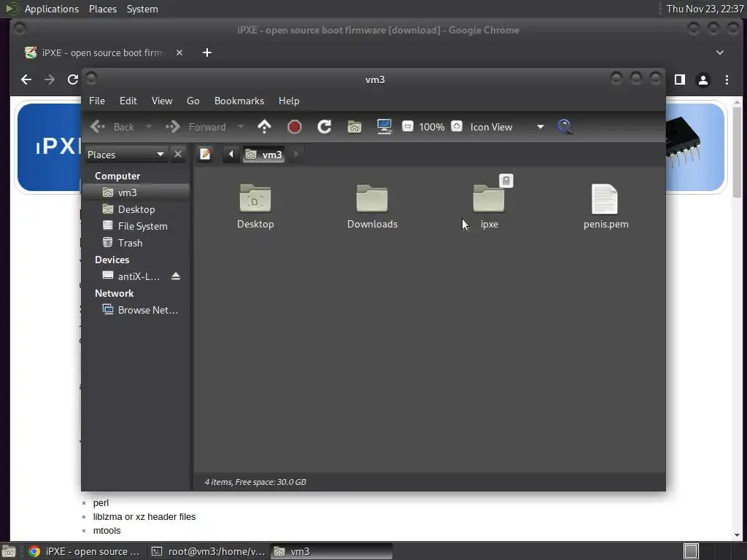Open the System panel menu
The width and height of the screenshot is (747, 560).
(142, 9)
